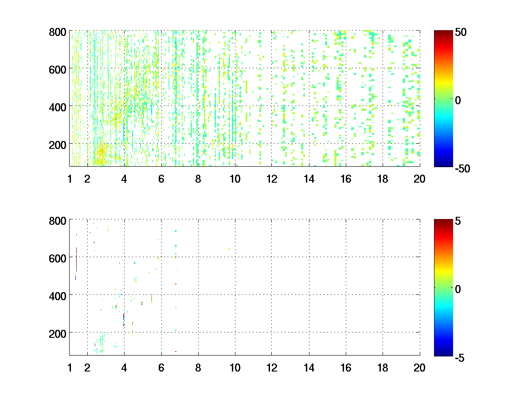The image size is (532, 399).
Task: Click the '0' label on lower colorbar
Action: [458, 289]
